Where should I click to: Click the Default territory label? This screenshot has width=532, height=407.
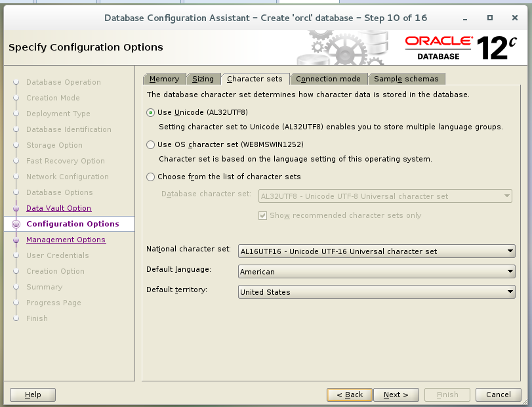pyautogui.click(x=176, y=290)
